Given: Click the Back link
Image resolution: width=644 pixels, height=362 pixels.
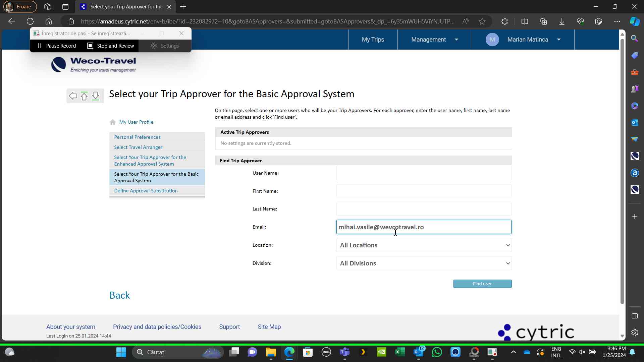Looking at the screenshot, I should [x=120, y=295].
